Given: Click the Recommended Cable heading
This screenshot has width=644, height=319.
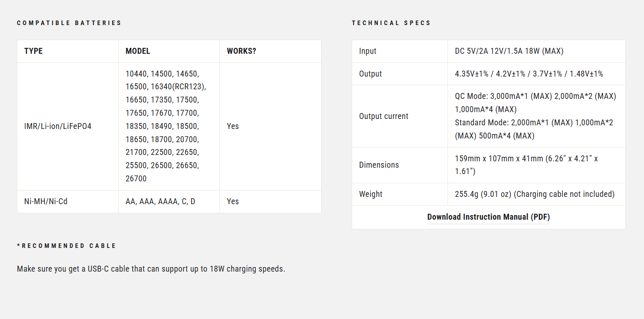Looking at the screenshot, I should click(x=67, y=246).
